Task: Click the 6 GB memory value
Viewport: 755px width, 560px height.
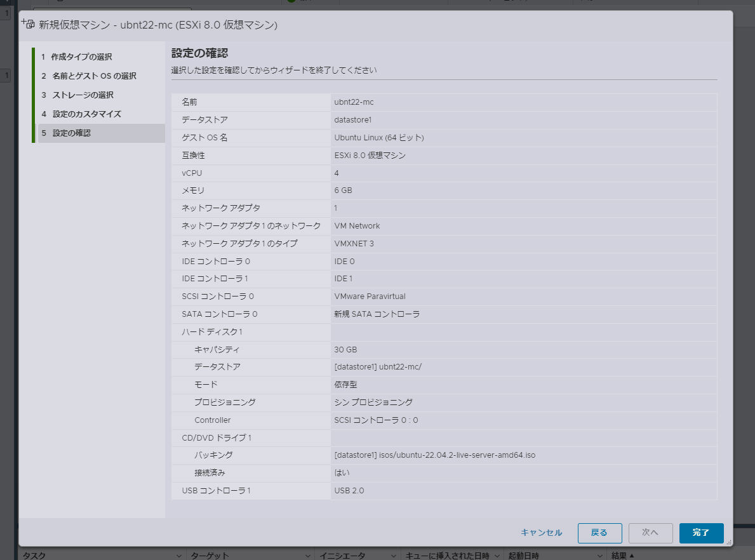Action: click(x=343, y=190)
